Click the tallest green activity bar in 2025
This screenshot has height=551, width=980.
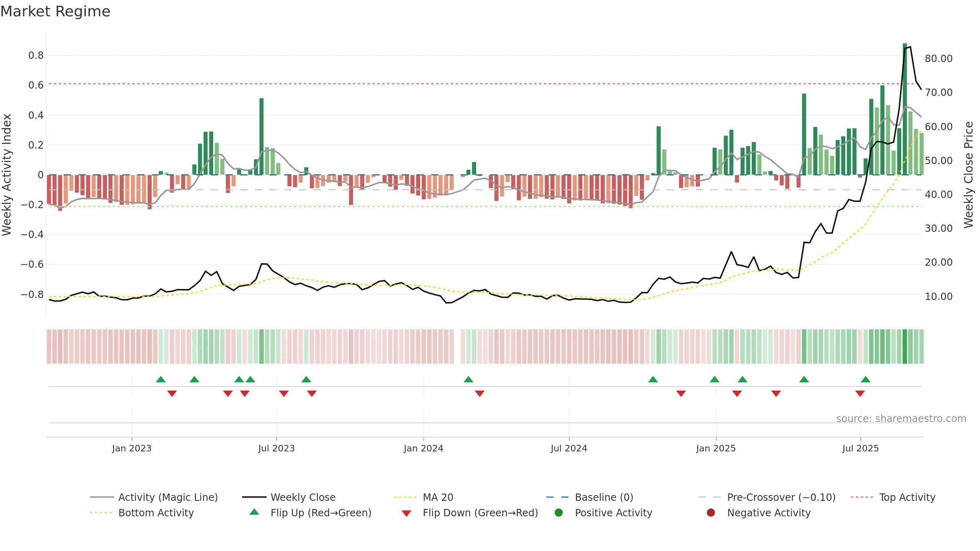905,109
